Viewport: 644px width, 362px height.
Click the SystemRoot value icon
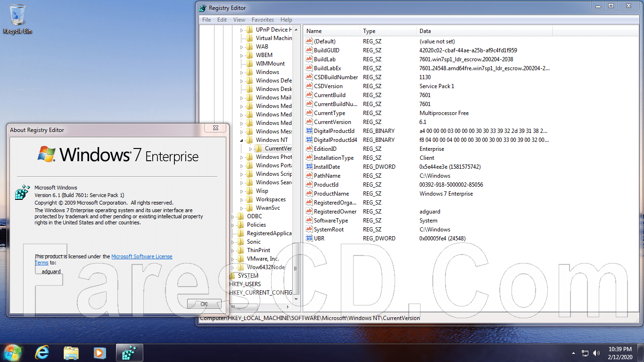(x=309, y=230)
